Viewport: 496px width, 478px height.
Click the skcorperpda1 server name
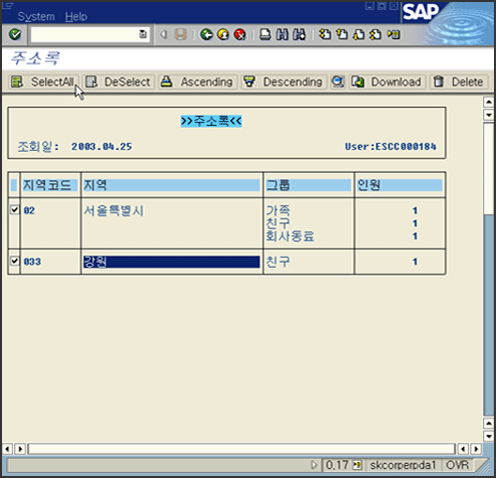coord(403,465)
